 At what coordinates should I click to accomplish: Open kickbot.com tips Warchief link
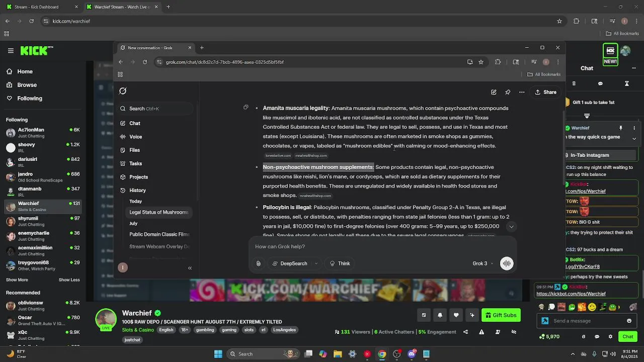click(x=571, y=294)
